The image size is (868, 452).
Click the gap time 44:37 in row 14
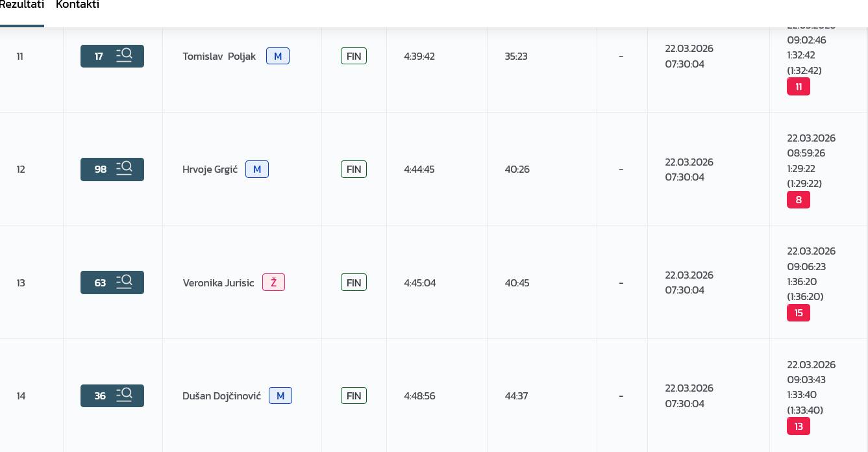click(x=516, y=395)
